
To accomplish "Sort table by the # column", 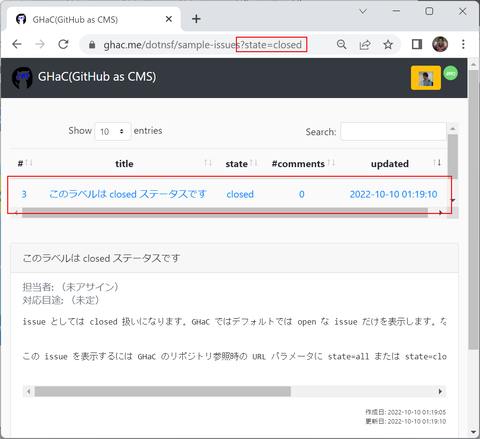I will (25, 163).
